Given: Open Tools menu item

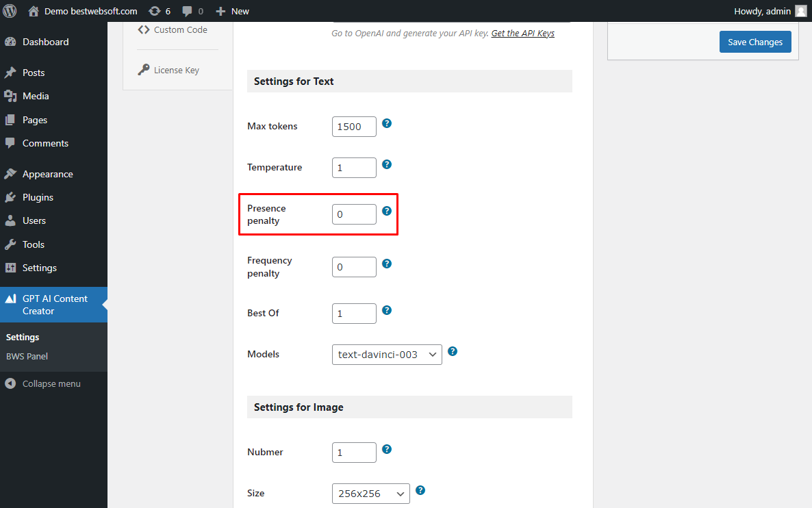Looking at the screenshot, I should (53, 244).
